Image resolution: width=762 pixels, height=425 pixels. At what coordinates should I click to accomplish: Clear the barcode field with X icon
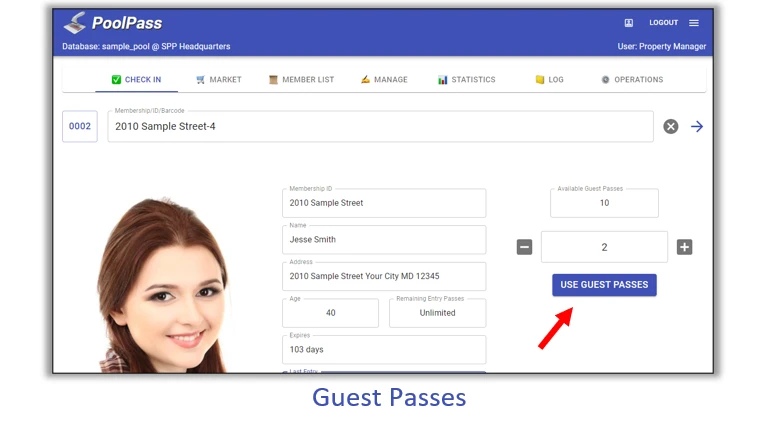coord(671,126)
